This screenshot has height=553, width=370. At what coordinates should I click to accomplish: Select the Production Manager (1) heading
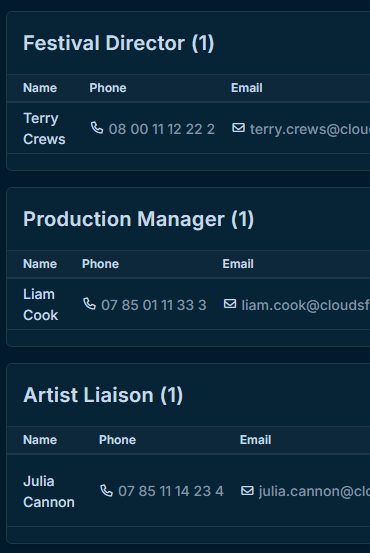click(138, 219)
